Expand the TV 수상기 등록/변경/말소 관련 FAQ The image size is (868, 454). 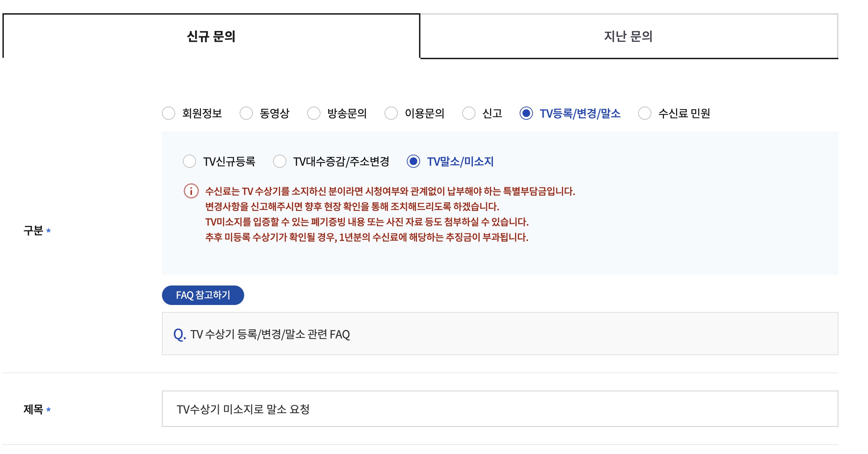(x=270, y=334)
